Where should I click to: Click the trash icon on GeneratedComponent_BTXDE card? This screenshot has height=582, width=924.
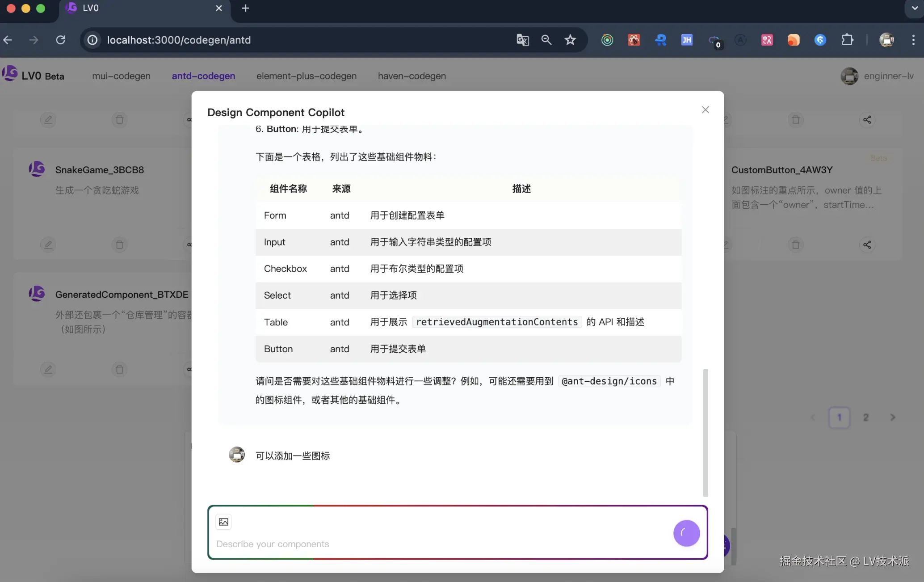tap(119, 369)
